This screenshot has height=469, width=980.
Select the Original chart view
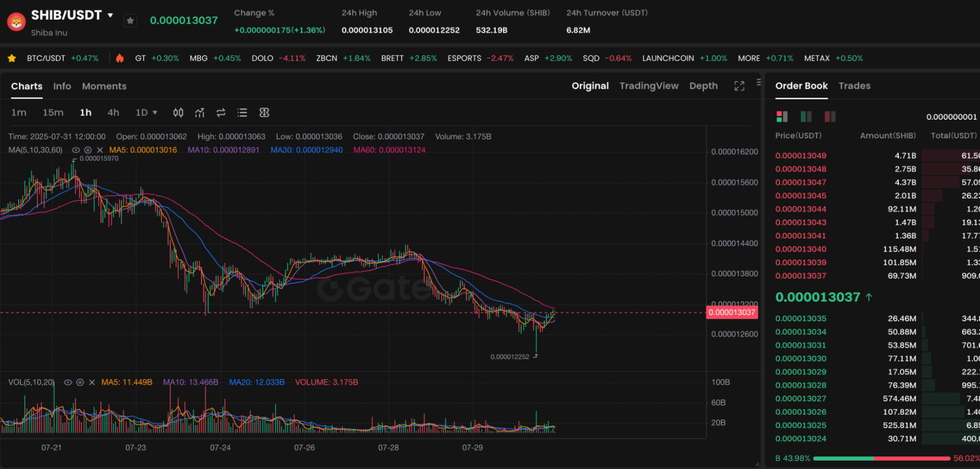(590, 86)
